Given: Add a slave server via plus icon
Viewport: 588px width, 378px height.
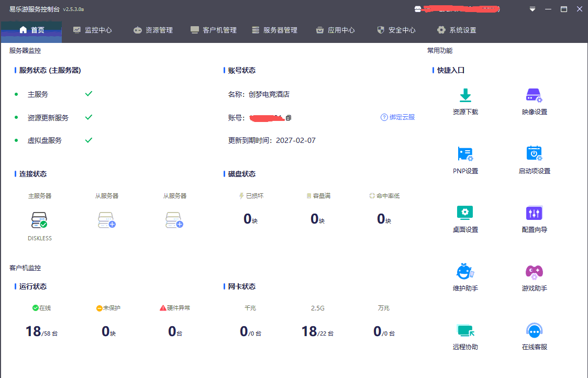Looking at the screenshot, I should (x=107, y=220).
